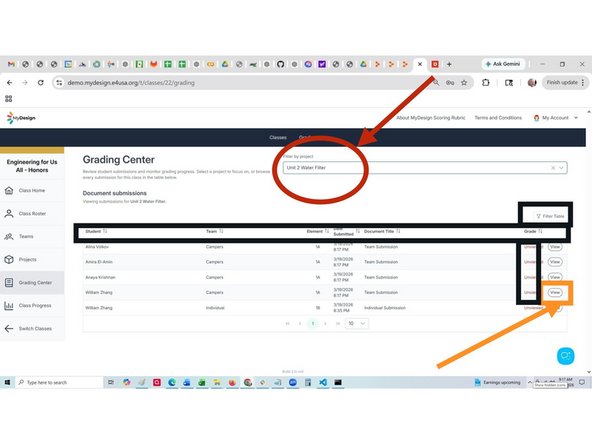Click the taskbar search box
This screenshot has width=592, height=444.
tap(59, 382)
